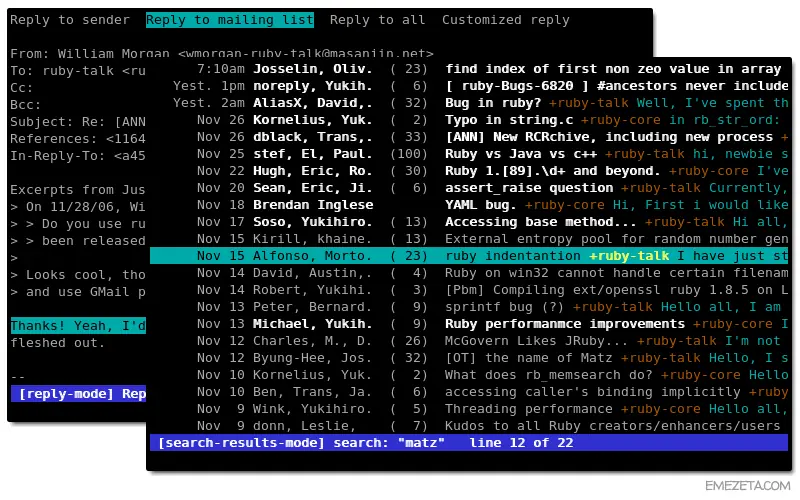Click the search-results-mode status bar
The image size is (800, 500).
[469, 443]
